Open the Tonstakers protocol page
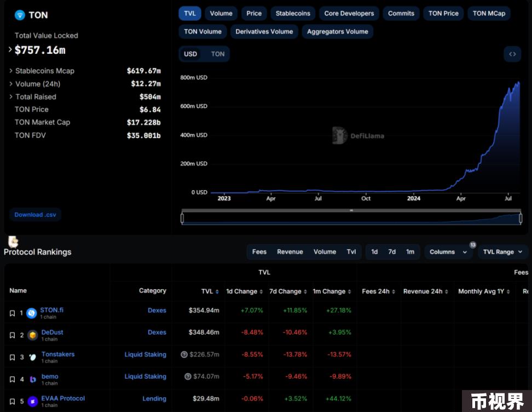Screen dimensions: 532x412 58,354
